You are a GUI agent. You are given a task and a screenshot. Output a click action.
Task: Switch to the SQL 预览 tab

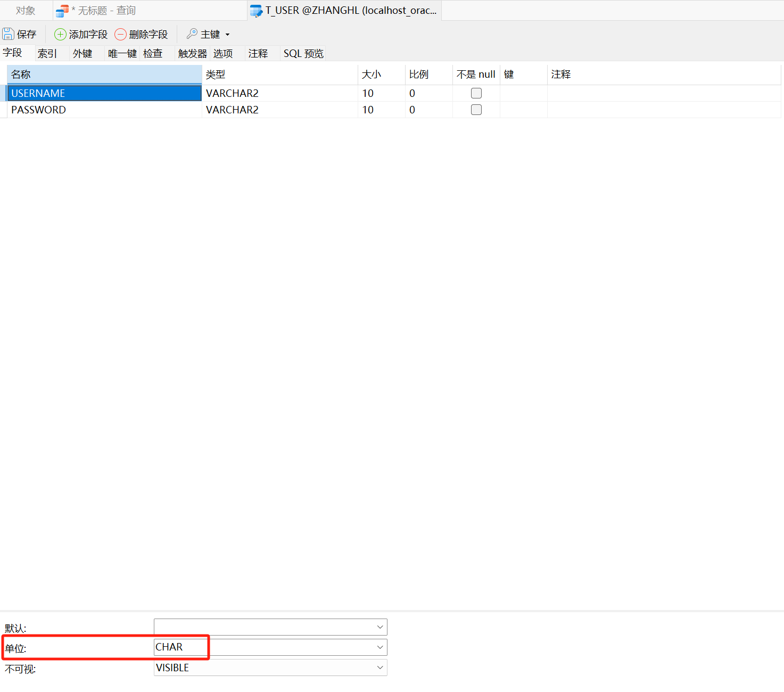pyautogui.click(x=303, y=53)
